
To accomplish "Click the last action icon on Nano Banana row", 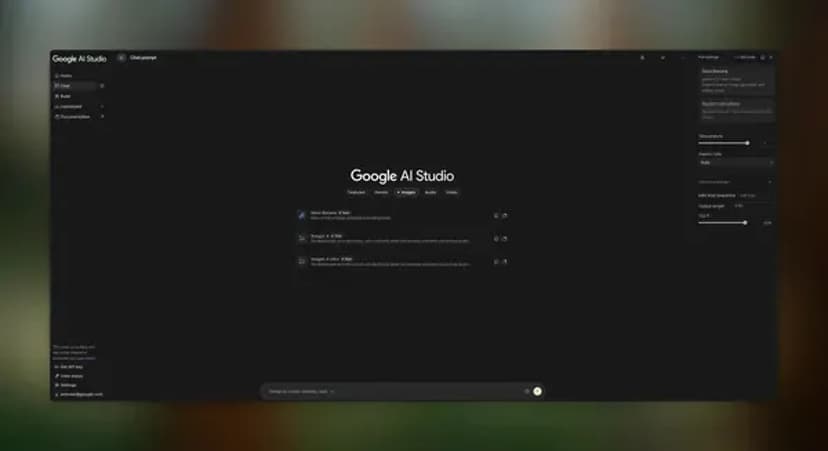I will 505,215.
